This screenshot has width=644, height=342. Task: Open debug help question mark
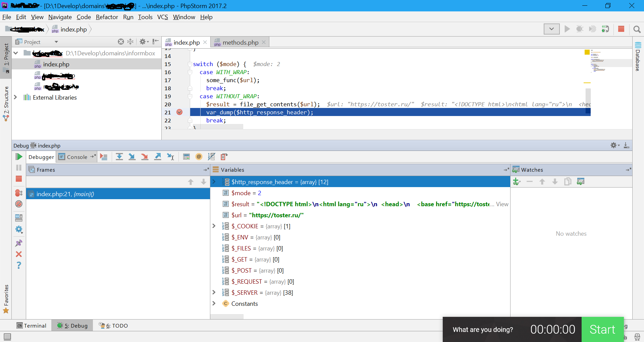click(x=19, y=265)
